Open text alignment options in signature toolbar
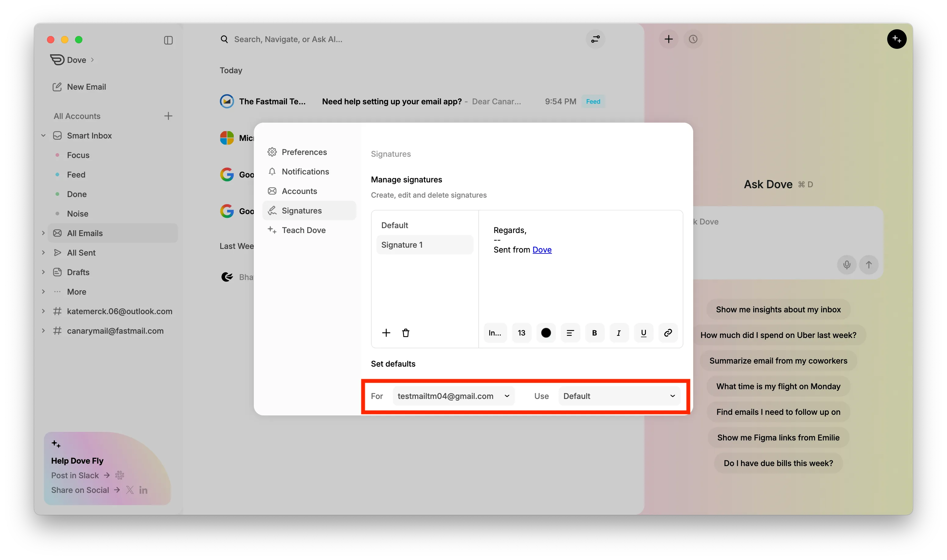This screenshot has height=560, width=947. point(570,333)
